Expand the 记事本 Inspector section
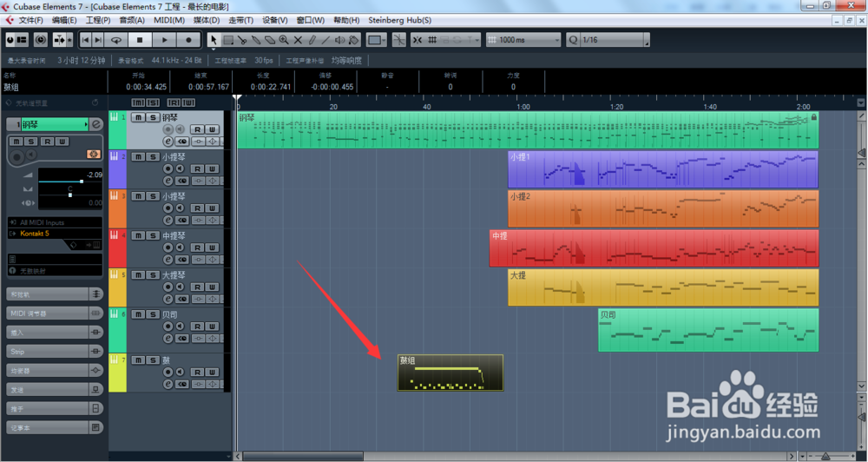The height and width of the screenshot is (462, 868). (x=54, y=427)
